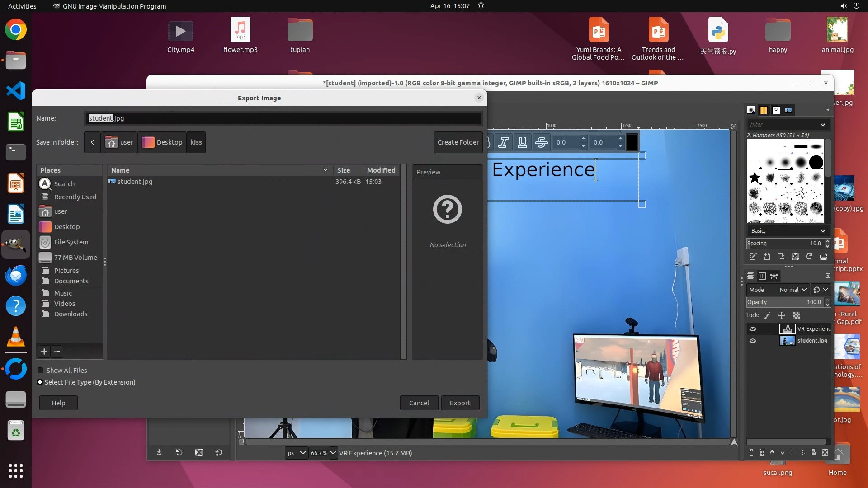
Task: Toggle strikethrough in the text toolbar
Action: pos(541,142)
